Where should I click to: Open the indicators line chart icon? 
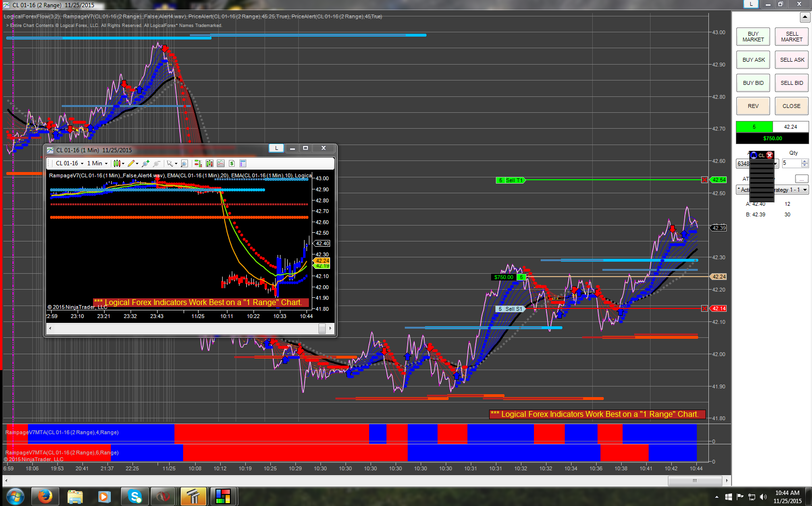[220, 163]
